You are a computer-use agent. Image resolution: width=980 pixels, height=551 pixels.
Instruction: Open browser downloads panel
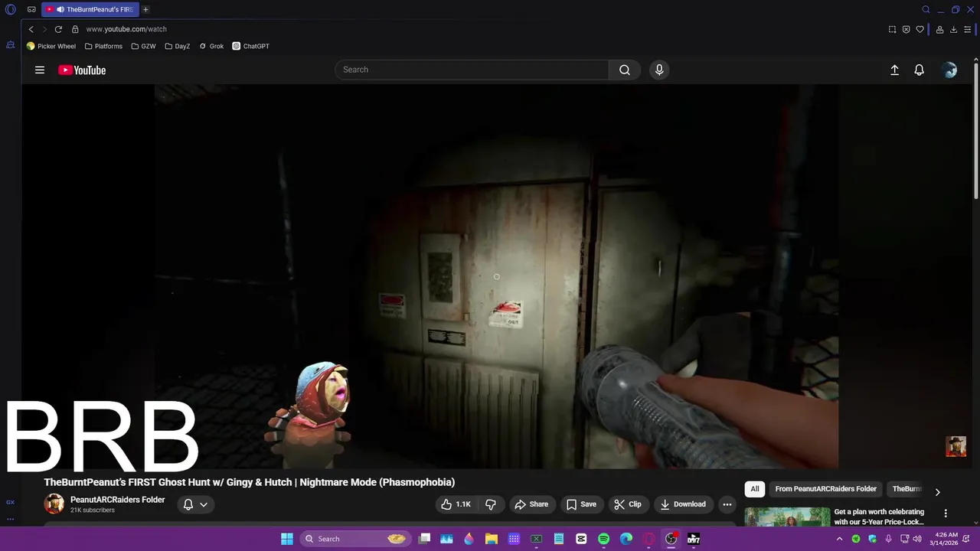pos(953,29)
